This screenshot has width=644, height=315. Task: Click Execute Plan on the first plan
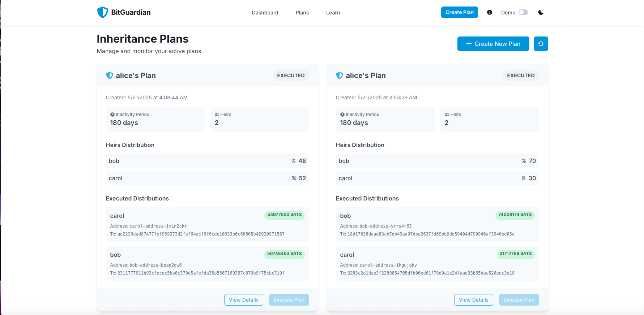289,300
